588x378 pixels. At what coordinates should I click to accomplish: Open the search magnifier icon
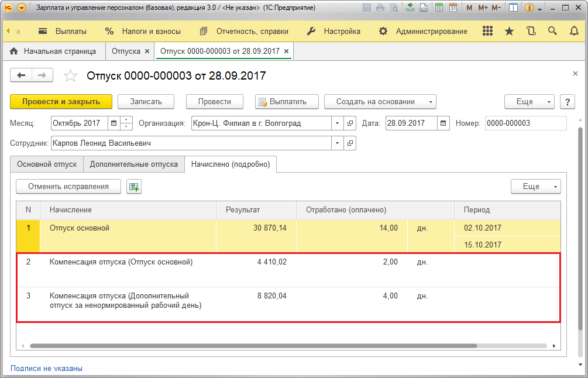click(x=552, y=31)
